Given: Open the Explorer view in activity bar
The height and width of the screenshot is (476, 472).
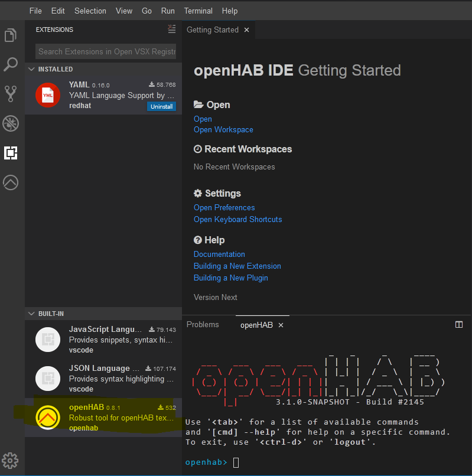Looking at the screenshot, I should click(11, 35).
